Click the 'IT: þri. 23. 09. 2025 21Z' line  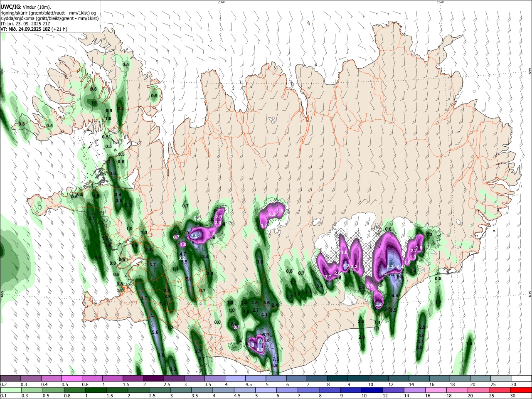[x=25, y=24]
